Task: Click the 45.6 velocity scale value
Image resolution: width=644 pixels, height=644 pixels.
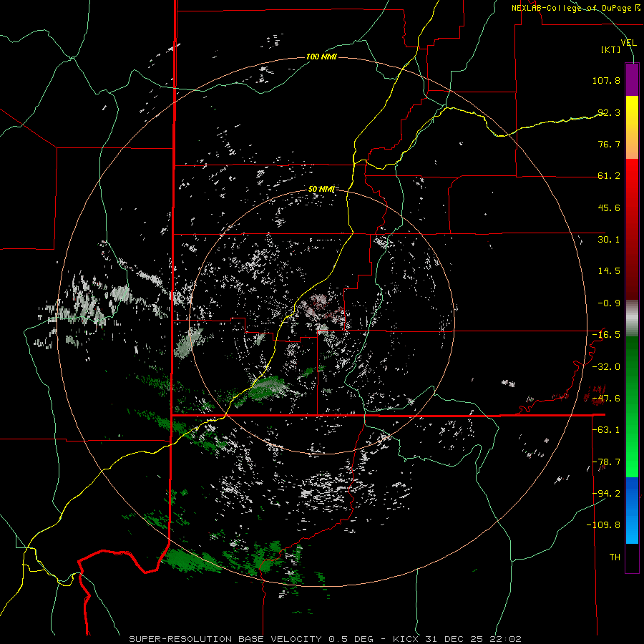Action: pos(609,208)
